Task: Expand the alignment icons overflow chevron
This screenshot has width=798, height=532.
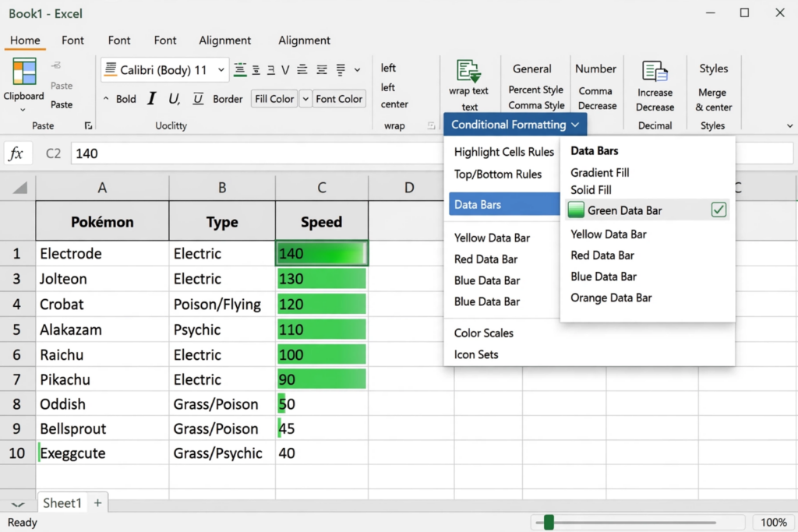Action: (357, 70)
